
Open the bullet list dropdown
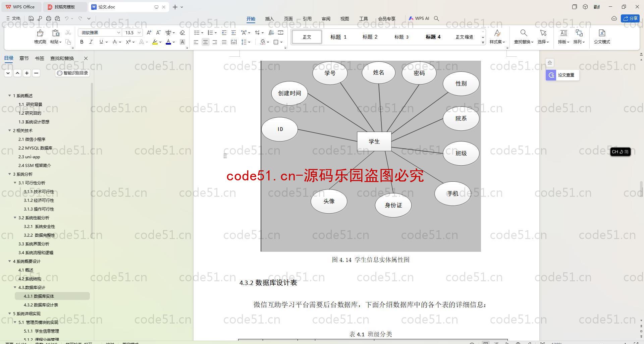(202, 33)
